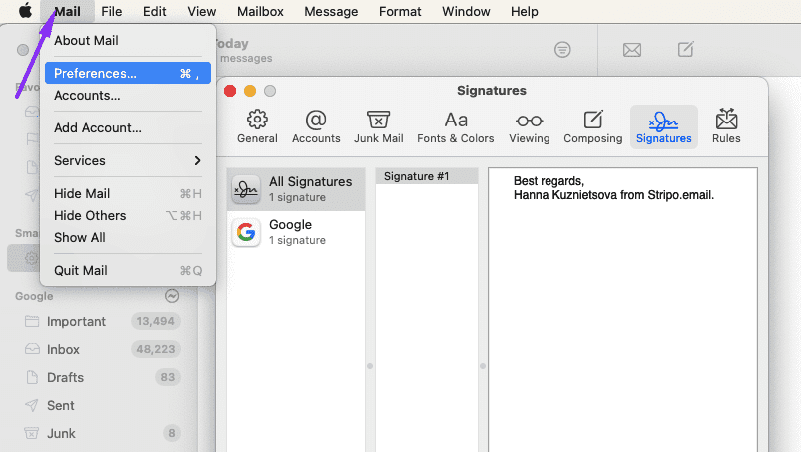
Task: Select All Signatures in account list
Action: coord(296,189)
